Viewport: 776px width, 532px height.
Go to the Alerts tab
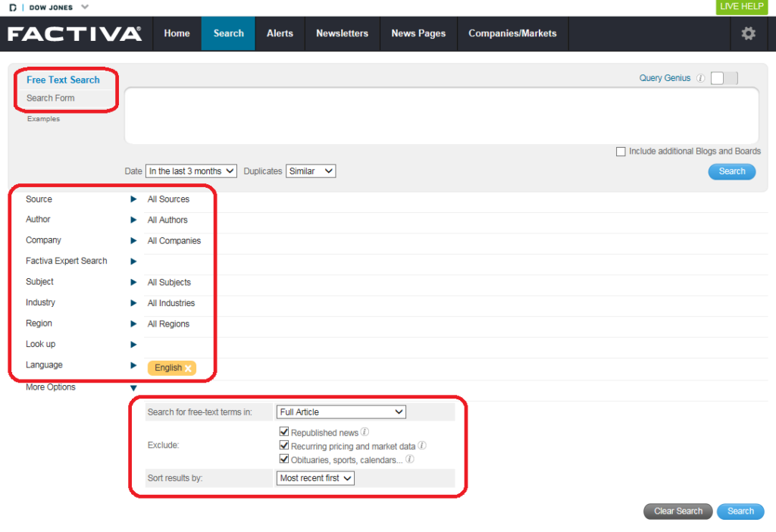click(280, 33)
